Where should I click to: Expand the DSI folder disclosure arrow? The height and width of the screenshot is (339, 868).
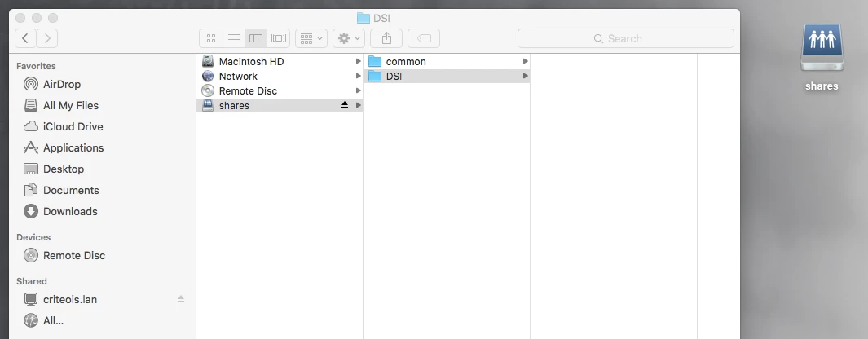[x=526, y=76]
